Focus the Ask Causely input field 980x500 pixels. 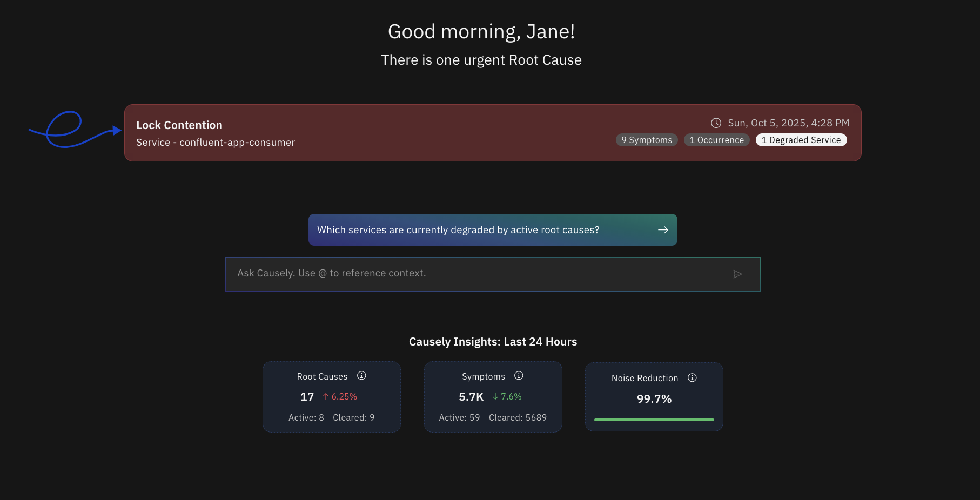pos(475,274)
